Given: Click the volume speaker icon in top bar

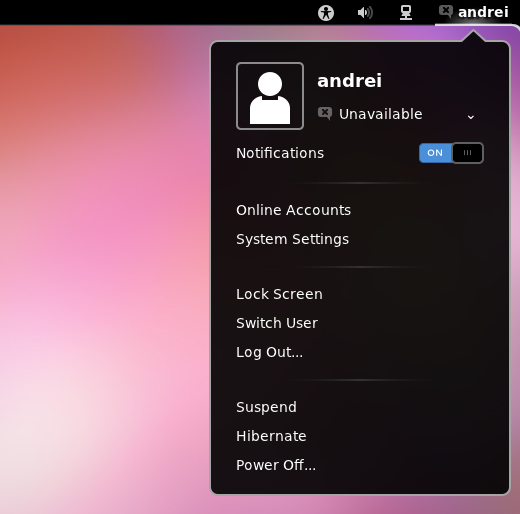Looking at the screenshot, I should [x=365, y=13].
